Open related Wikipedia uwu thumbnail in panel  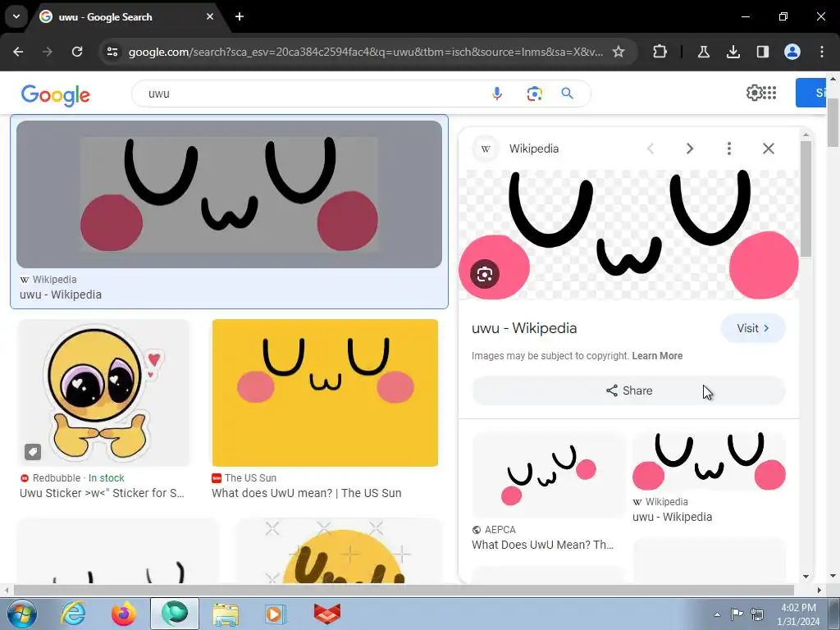[x=709, y=461]
